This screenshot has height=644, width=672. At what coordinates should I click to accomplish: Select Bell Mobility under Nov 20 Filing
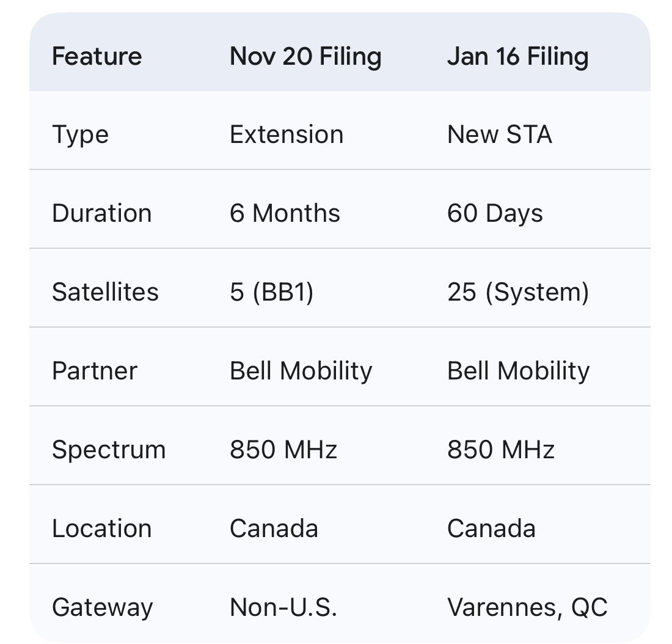click(x=301, y=371)
